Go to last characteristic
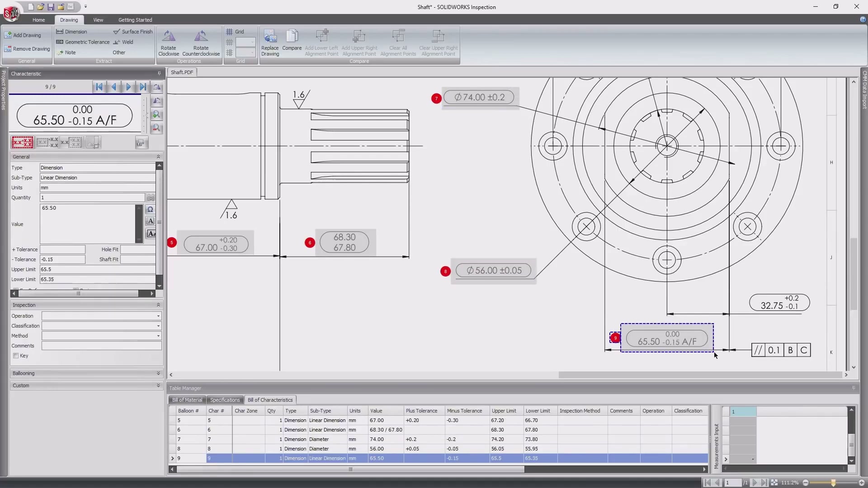 [x=142, y=87]
